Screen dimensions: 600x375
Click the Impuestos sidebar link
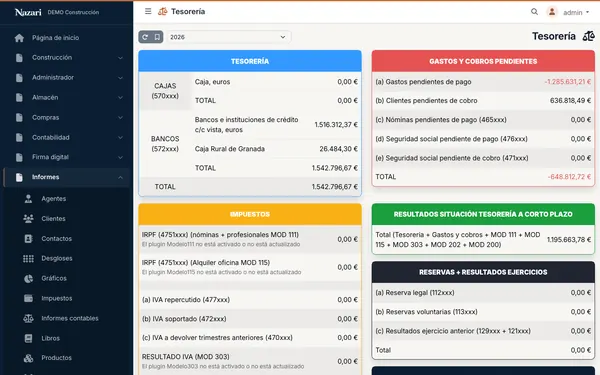(x=57, y=298)
